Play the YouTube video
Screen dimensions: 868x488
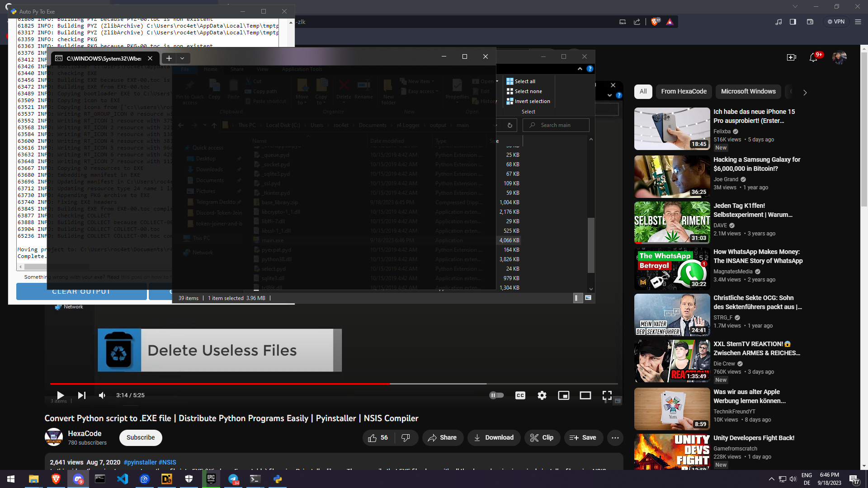[60, 395]
